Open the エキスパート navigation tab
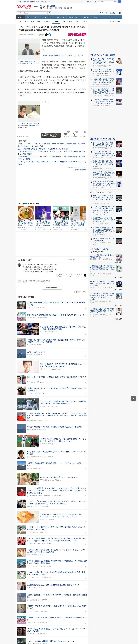 [48, 17]
